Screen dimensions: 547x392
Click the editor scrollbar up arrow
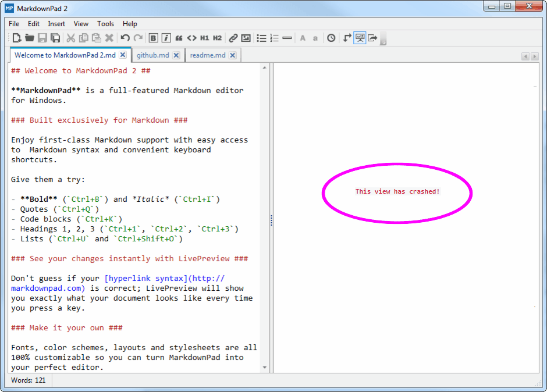click(264, 67)
